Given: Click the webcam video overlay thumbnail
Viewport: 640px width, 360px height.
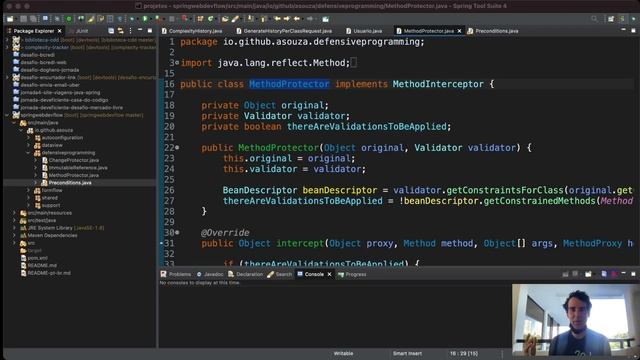Looking at the screenshot, I should [576, 320].
